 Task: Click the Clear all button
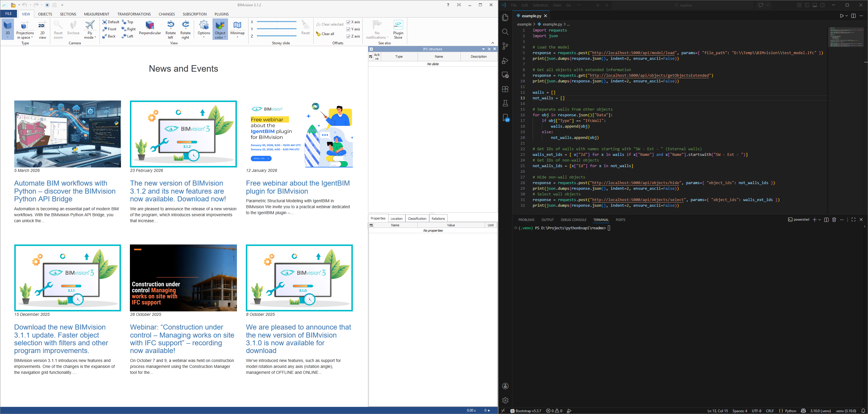pos(325,34)
